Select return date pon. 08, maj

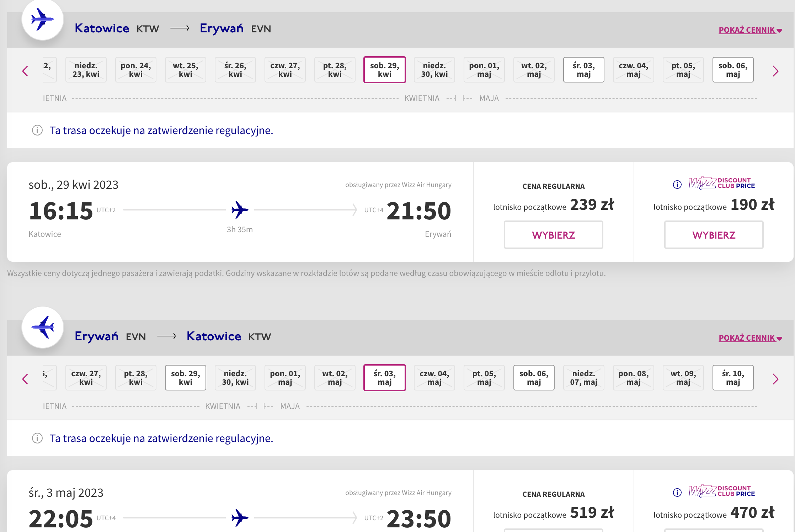[634, 378]
